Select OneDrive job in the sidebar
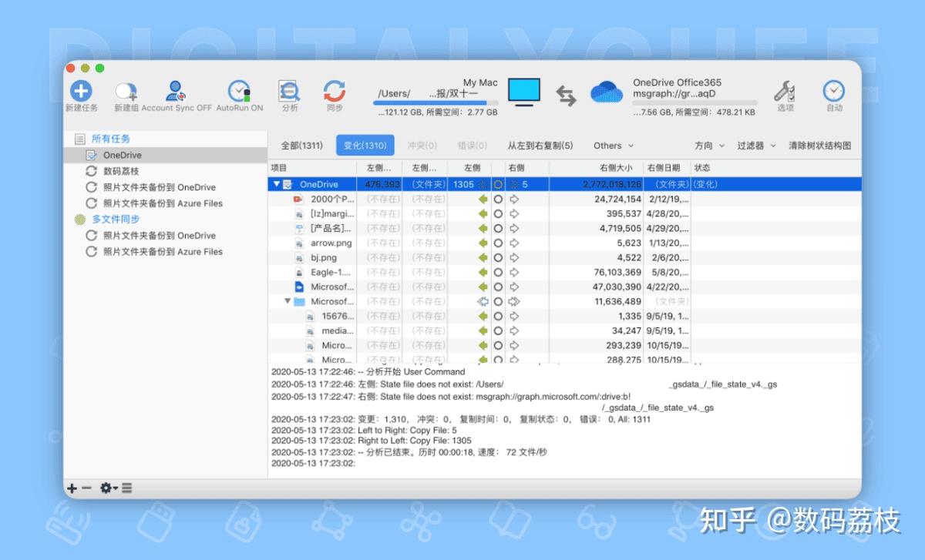 [165, 155]
